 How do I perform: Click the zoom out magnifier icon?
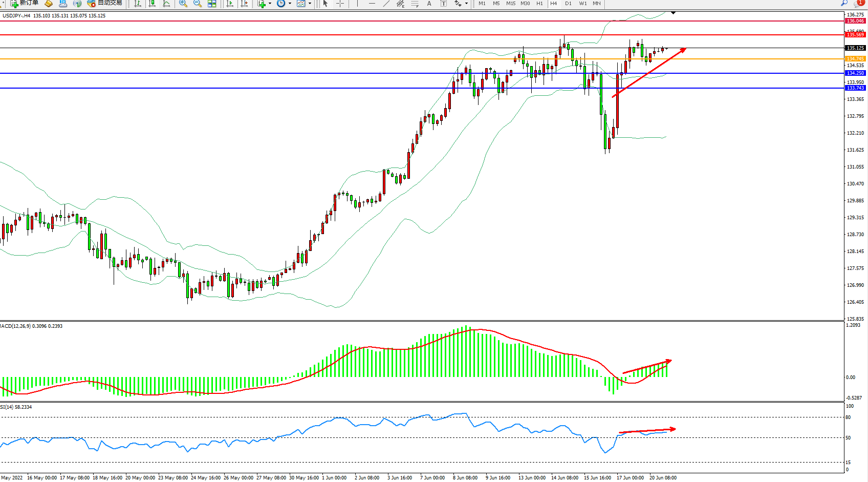click(x=198, y=4)
